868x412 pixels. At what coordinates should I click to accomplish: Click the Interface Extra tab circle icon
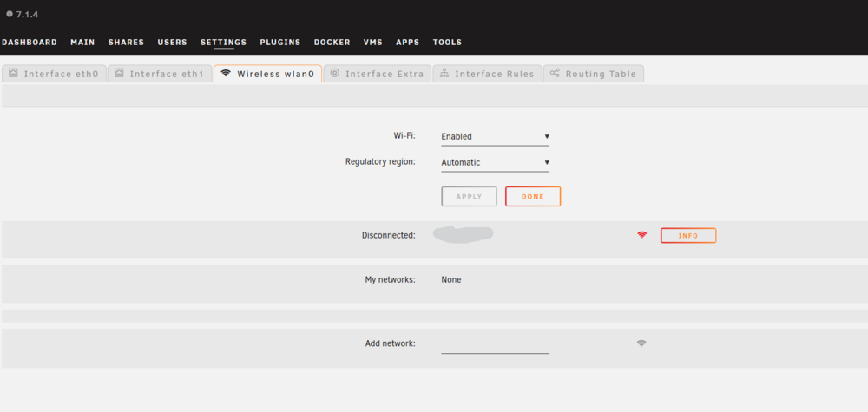(x=335, y=73)
